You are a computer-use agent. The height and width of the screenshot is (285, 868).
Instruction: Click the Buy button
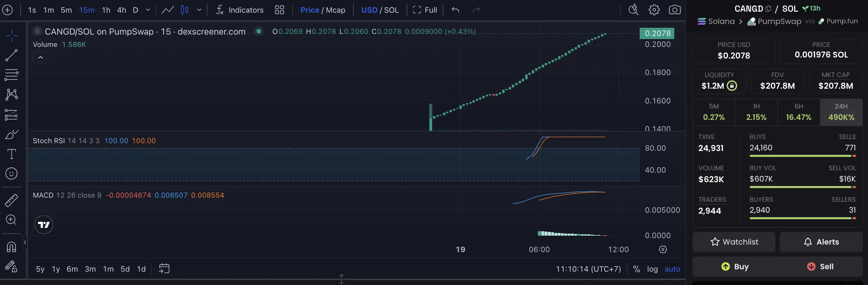(x=735, y=267)
